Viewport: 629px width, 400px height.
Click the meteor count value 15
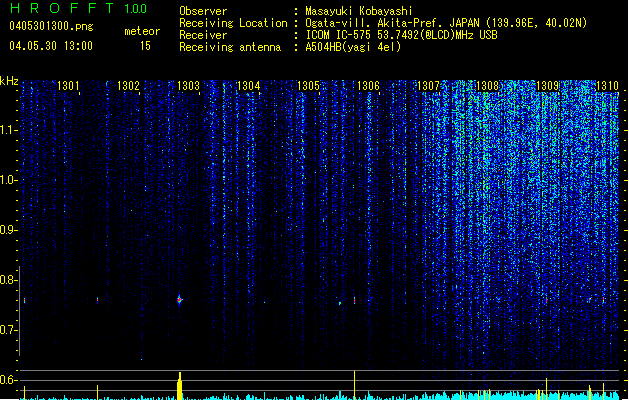145,46
